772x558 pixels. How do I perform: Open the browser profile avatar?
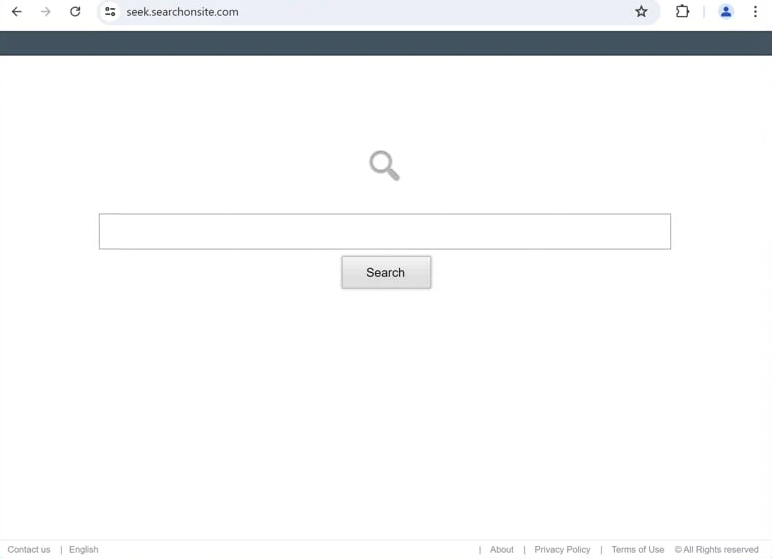pos(726,12)
